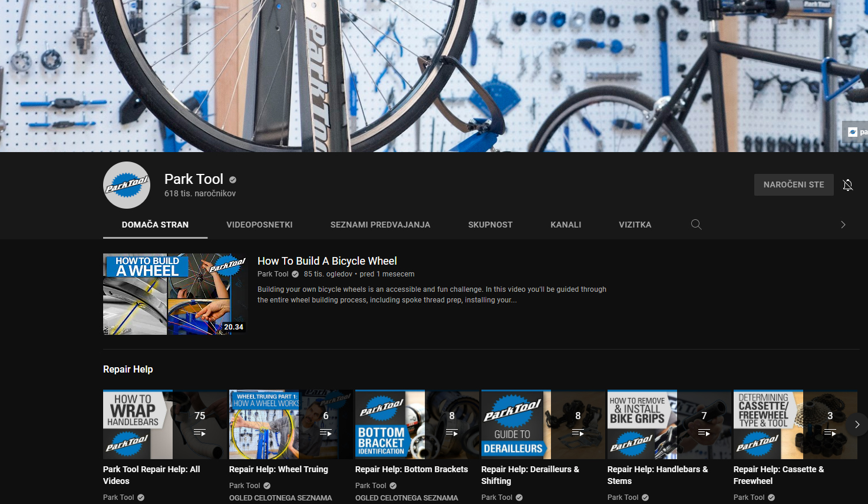Screen dimensions: 868x504
Task: Click the Park Tool channel avatar
Action: click(127, 185)
